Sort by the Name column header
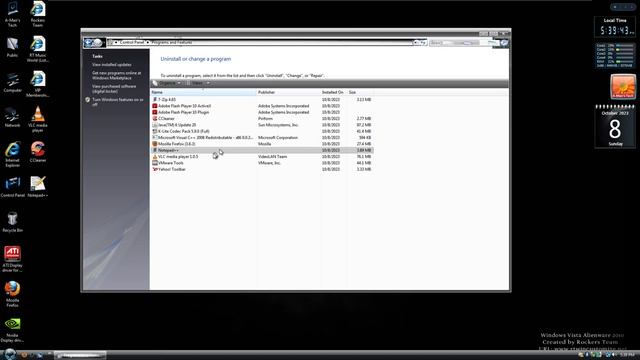 [x=203, y=92]
